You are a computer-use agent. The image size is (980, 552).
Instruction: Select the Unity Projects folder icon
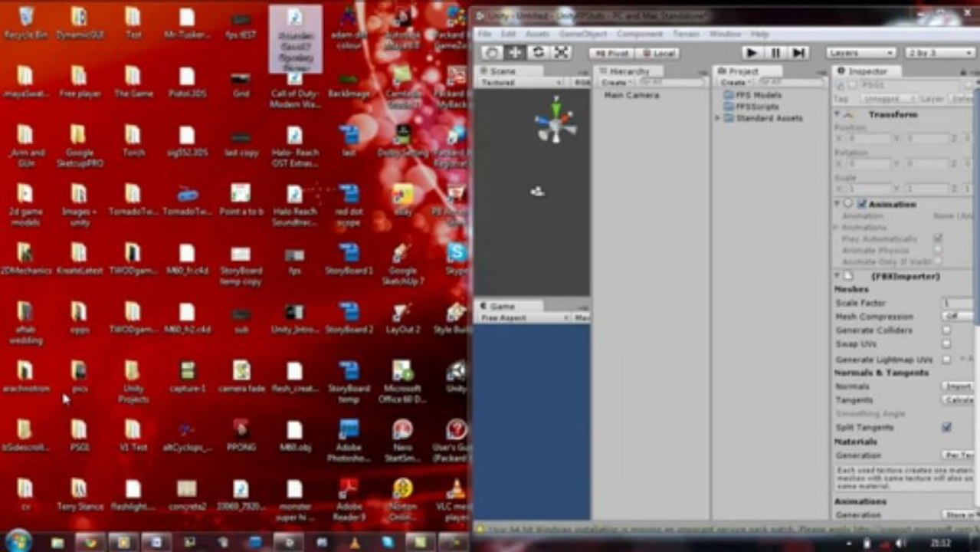coord(133,381)
